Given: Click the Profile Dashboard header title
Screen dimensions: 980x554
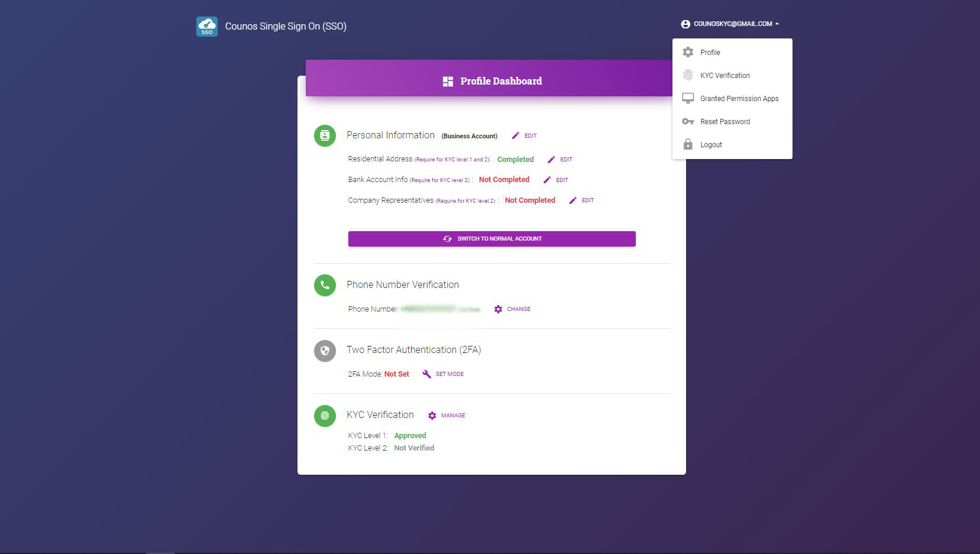Looking at the screenshot, I should (501, 82).
